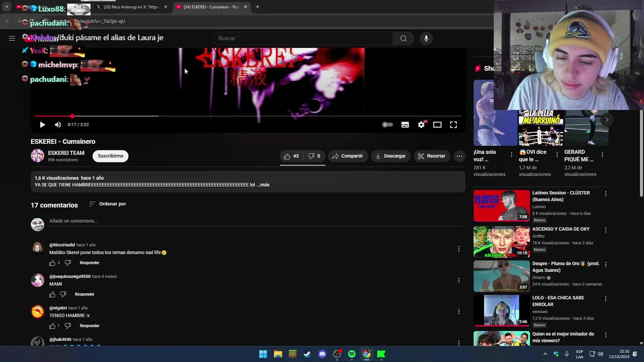Open ESKEREI TEAM channel name link
Image resolution: width=644 pixels, height=362 pixels.
point(66,153)
